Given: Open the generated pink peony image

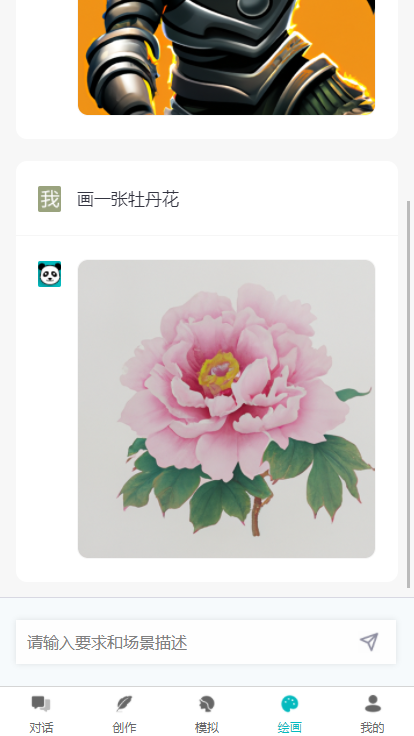Looking at the screenshot, I should coord(226,409).
